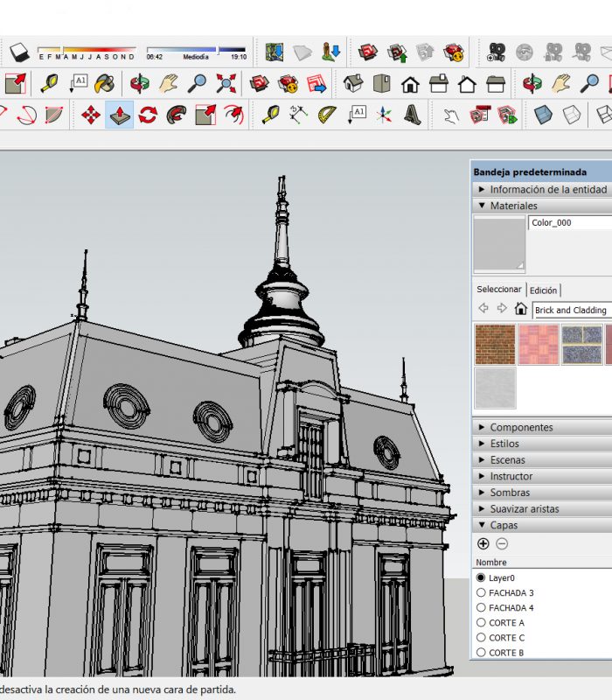Open the Brick and Cladding library dropdown
This screenshot has height=700, width=612.
click(572, 310)
